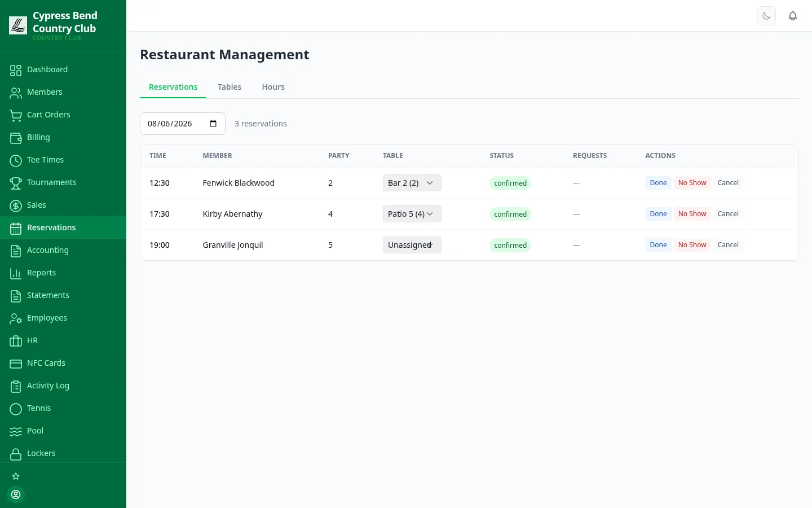The image size is (812, 508).
Task: Click the 12:30 time cell
Action: click(160, 183)
